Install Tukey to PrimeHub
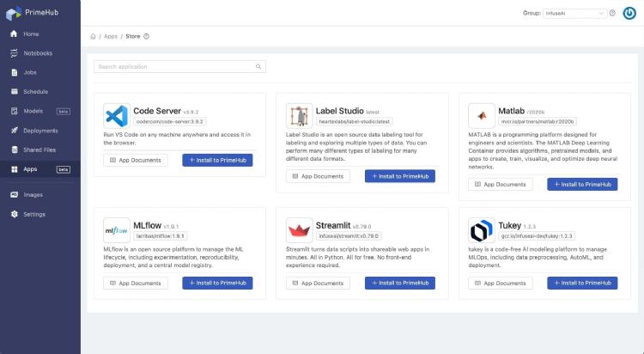644x354 pixels. (582, 283)
